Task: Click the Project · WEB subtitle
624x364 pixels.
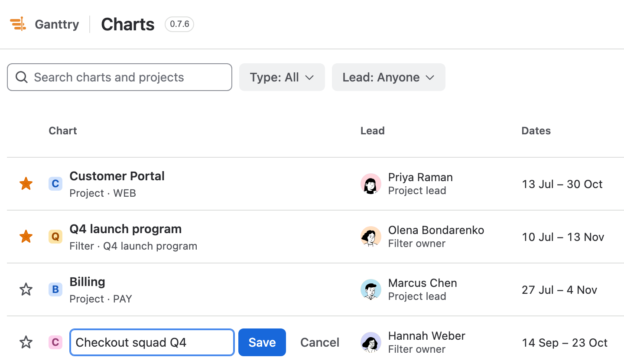Action: tap(103, 193)
